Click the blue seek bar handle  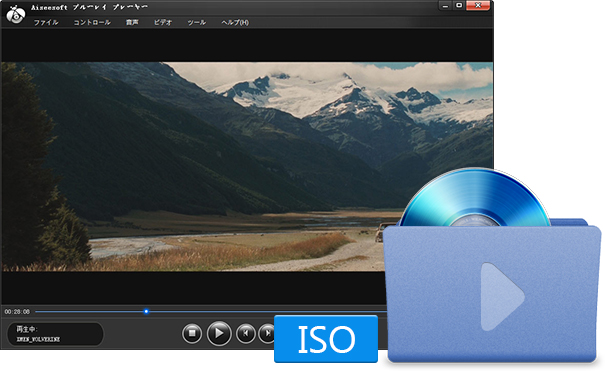[x=146, y=311]
